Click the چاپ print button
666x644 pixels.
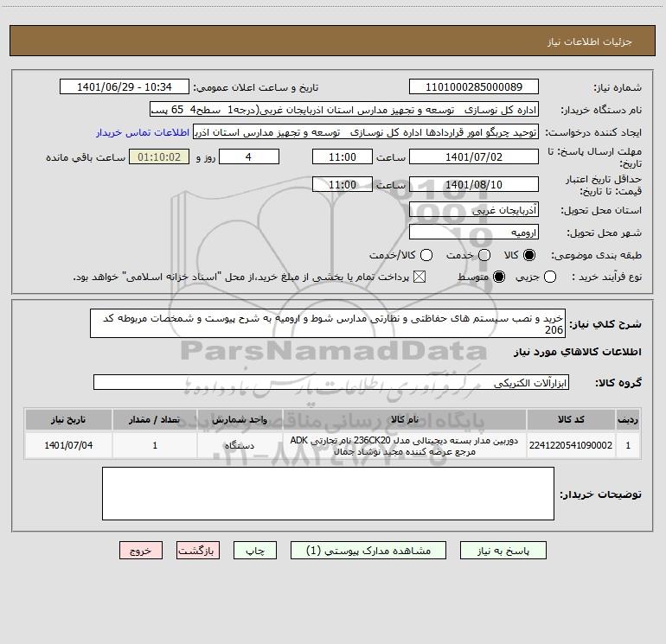tap(255, 551)
